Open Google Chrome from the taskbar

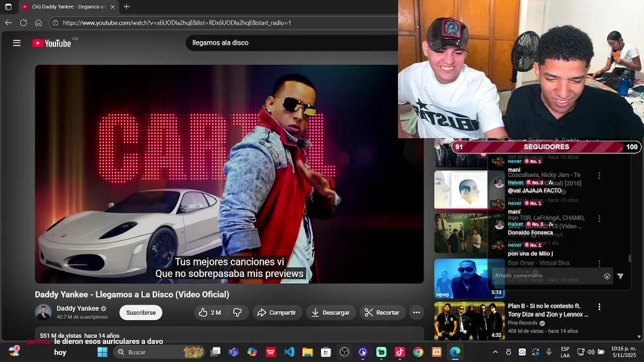point(418,352)
